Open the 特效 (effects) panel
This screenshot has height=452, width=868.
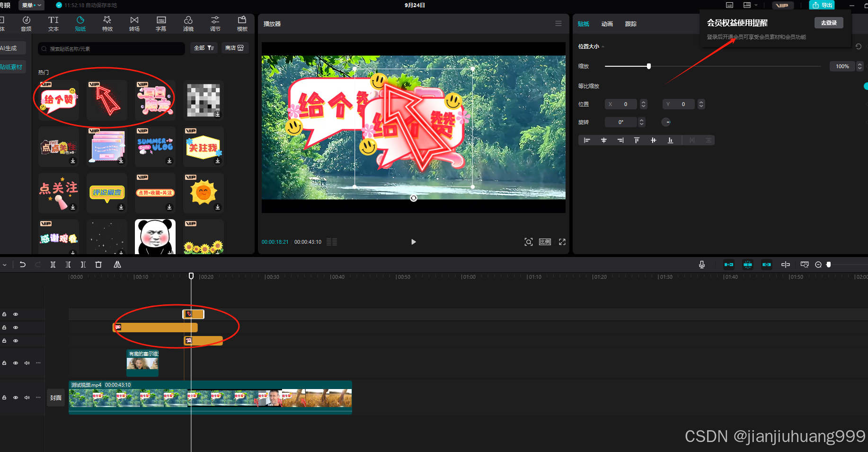coord(107,24)
